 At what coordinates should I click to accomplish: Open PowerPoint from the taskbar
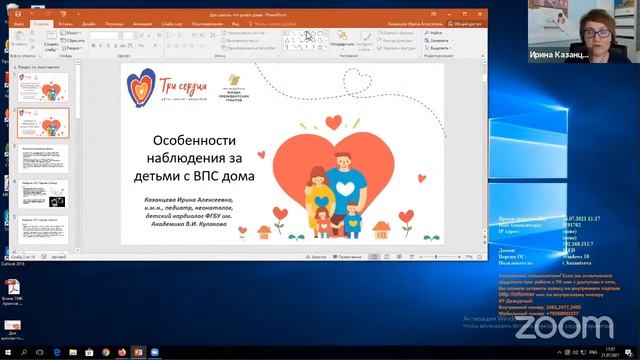click(138, 352)
